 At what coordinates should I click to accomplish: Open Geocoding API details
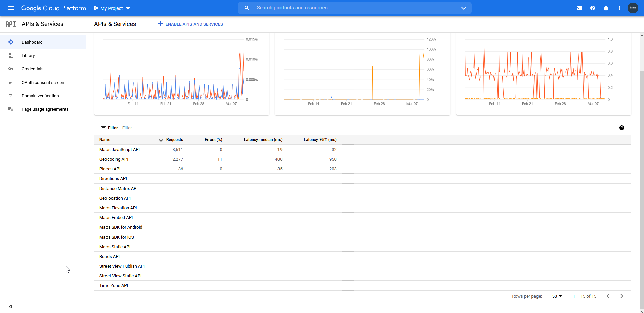point(114,159)
